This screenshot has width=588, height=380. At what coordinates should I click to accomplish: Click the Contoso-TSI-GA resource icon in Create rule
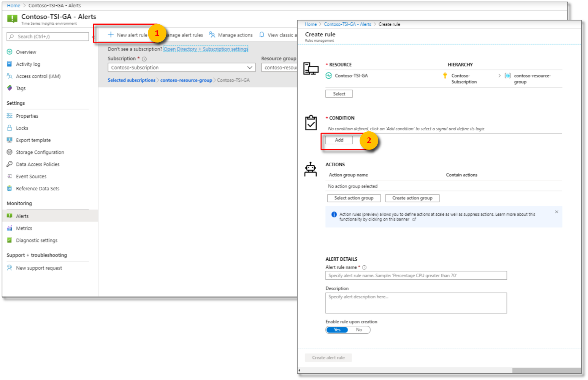point(329,76)
